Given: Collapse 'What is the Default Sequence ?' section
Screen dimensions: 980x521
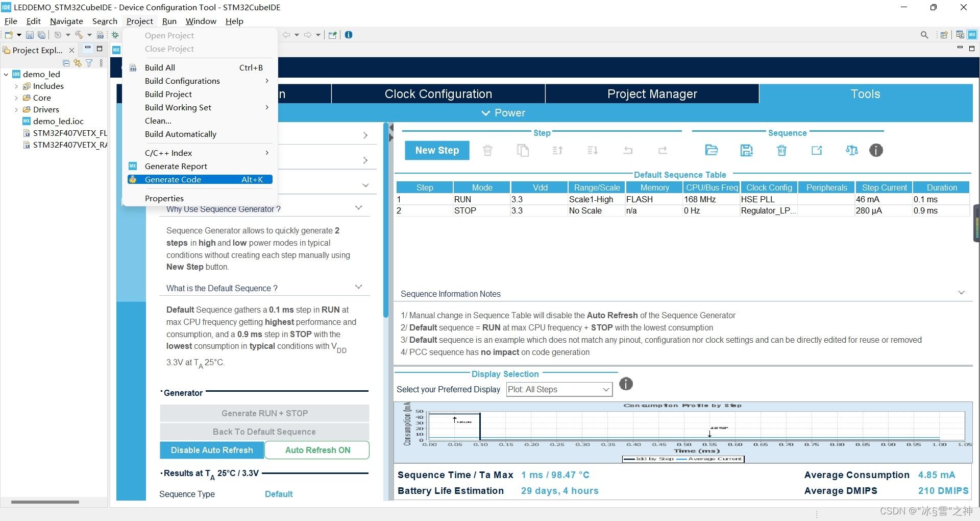Looking at the screenshot, I should pyautogui.click(x=358, y=287).
